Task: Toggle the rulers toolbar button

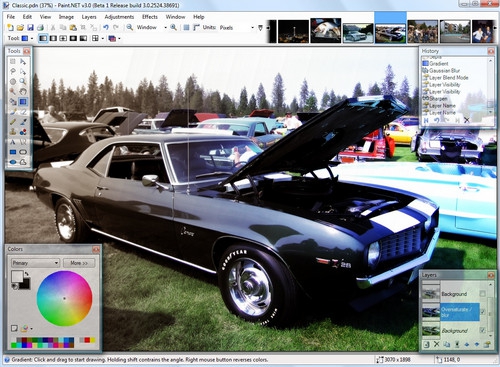Action: click(196, 27)
